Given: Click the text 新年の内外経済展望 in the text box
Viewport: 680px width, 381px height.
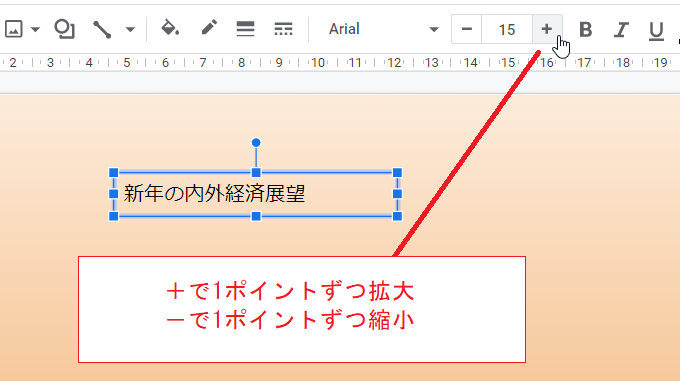Looking at the screenshot, I should 214,194.
